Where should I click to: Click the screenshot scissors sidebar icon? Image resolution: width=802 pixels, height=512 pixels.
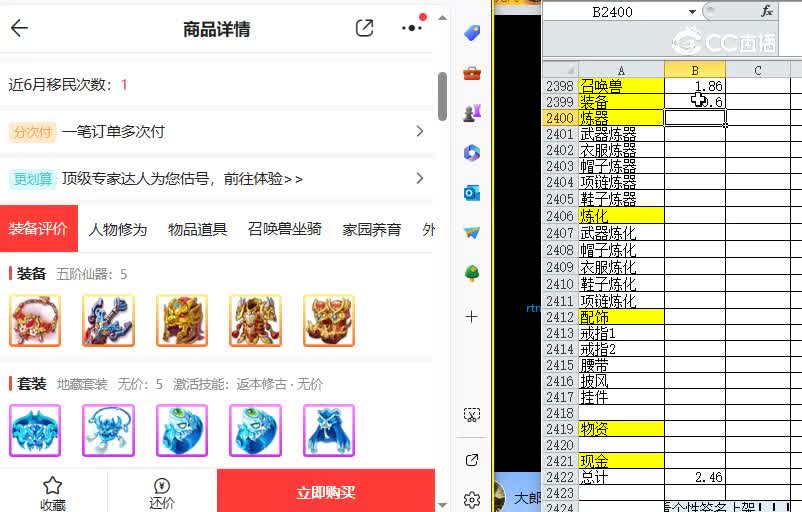pos(472,414)
